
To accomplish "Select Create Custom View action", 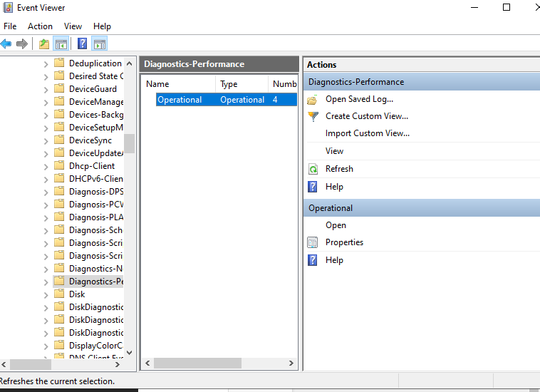I will point(367,116).
